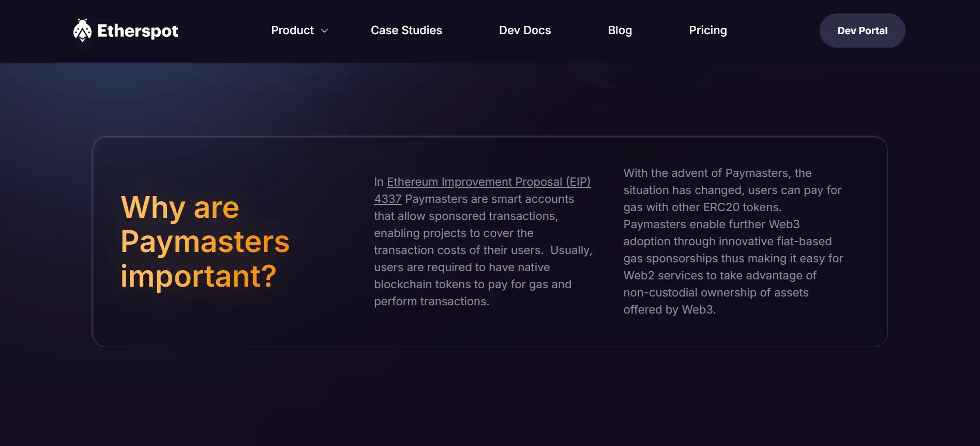Click the 'With the advent of Paymasters' line

[x=717, y=173]
